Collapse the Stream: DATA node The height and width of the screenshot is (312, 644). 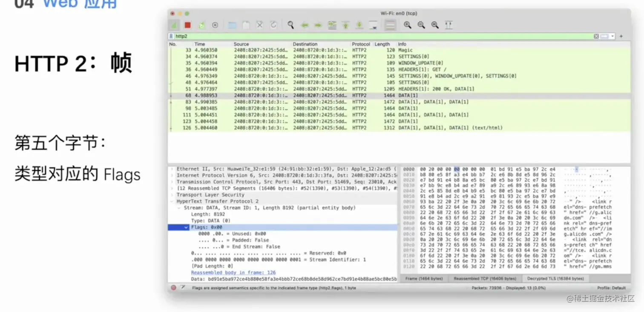[x=179, y=208]
